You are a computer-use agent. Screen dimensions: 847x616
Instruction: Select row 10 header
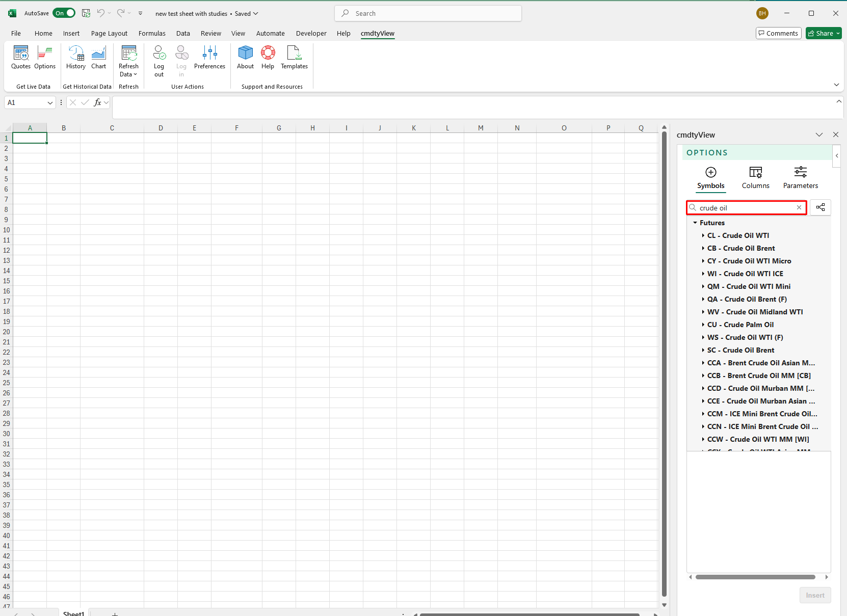[x=6, y=230]
